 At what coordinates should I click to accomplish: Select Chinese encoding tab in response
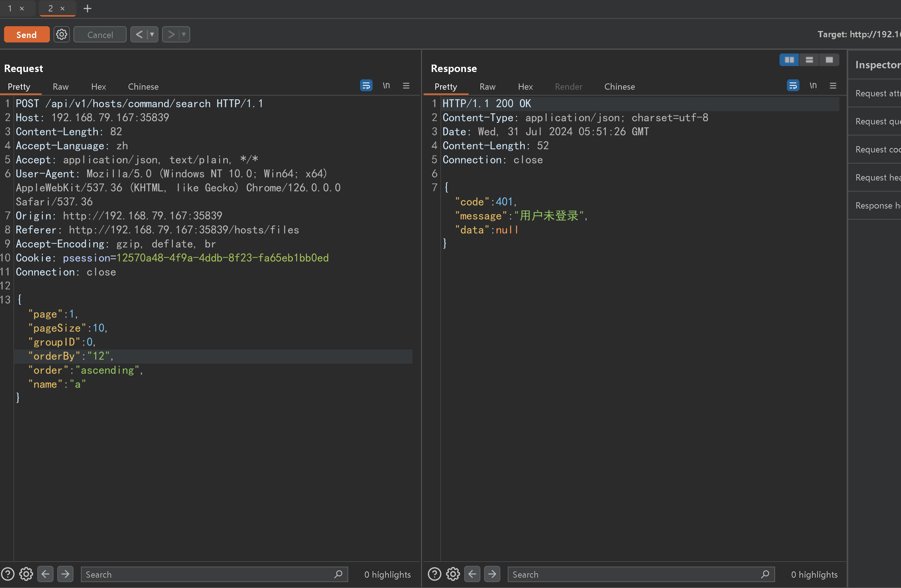pyautogui.click(x=619, y=86)
